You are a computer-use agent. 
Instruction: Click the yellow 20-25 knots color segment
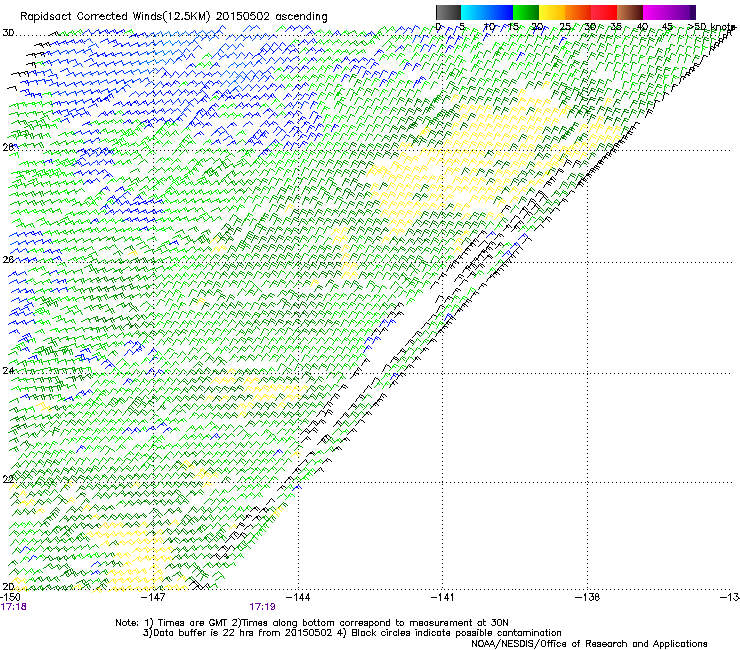(552, 12)
